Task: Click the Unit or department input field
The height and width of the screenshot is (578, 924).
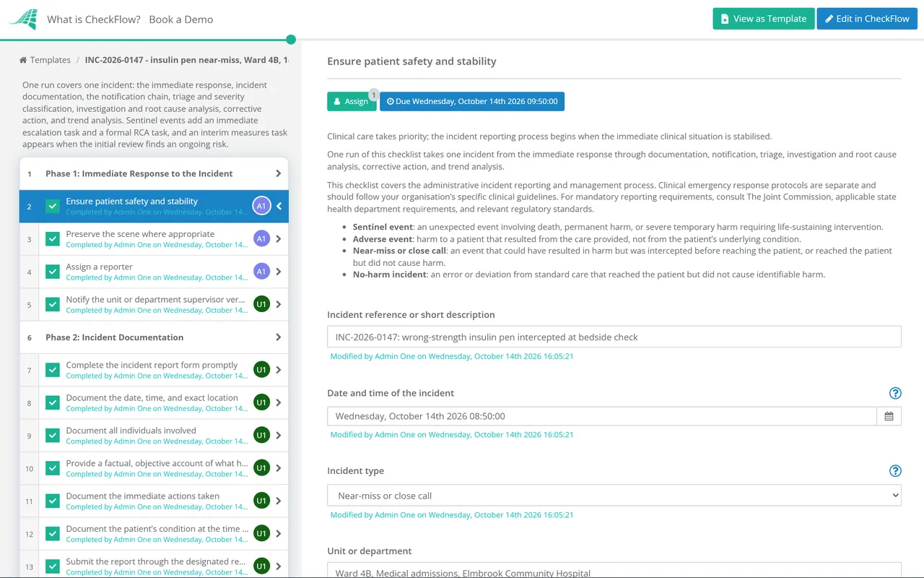Action: tap(614, 571)
